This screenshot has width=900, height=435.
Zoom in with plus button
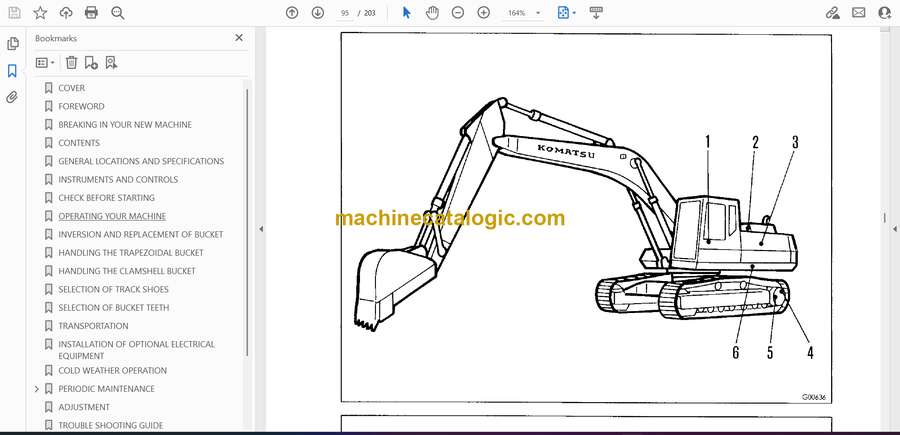coord(484,13)
